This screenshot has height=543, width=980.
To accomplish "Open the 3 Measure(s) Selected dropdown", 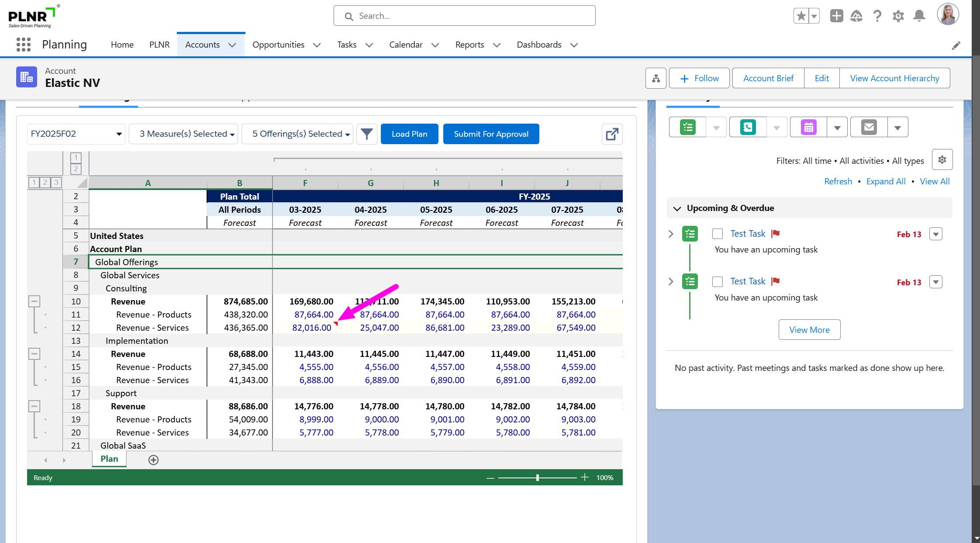I will pos(183,134).
